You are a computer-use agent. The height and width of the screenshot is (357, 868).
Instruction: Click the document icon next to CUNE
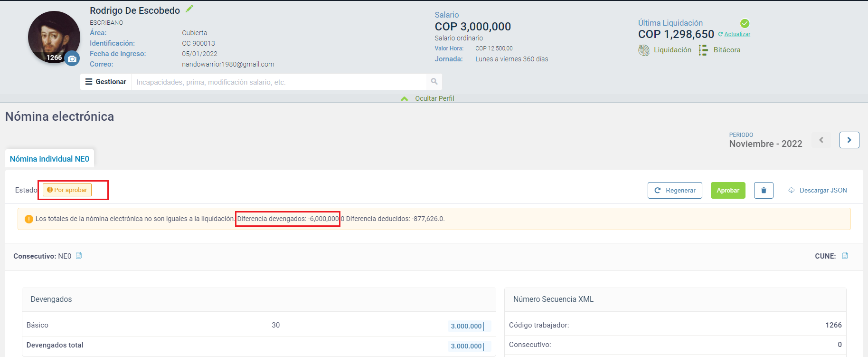click(x=845, y=256)
